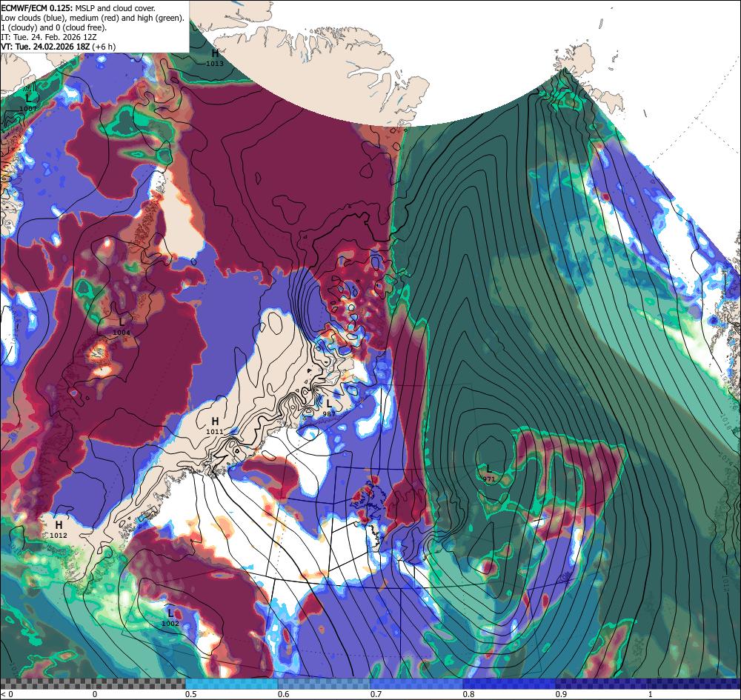Click the '0.5' legend scale label
741x700 pixels.
[x=191, y=694]
